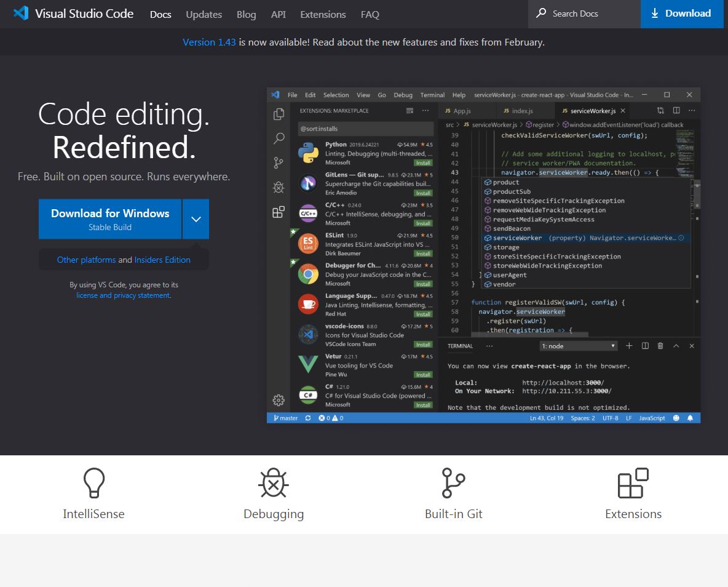Click the Debugger for Chrome icon
This screenshot has width=728, height=587.
[x=308, y=274]
